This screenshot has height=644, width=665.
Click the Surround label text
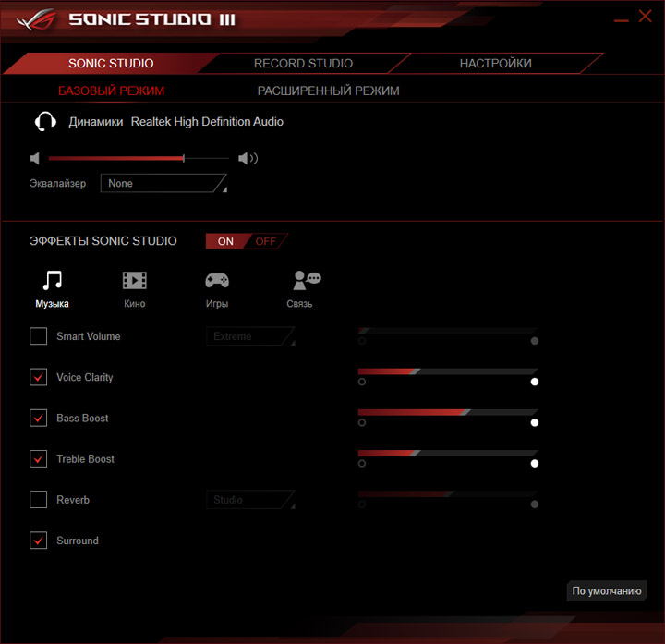pos(78,541)
